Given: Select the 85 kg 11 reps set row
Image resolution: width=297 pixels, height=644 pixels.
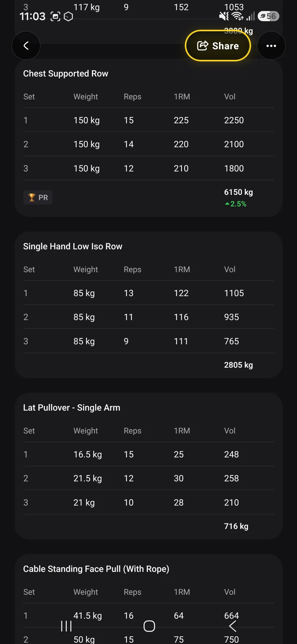Looking at the screenshot, I should pyautogui.click(x=149, y=317).
